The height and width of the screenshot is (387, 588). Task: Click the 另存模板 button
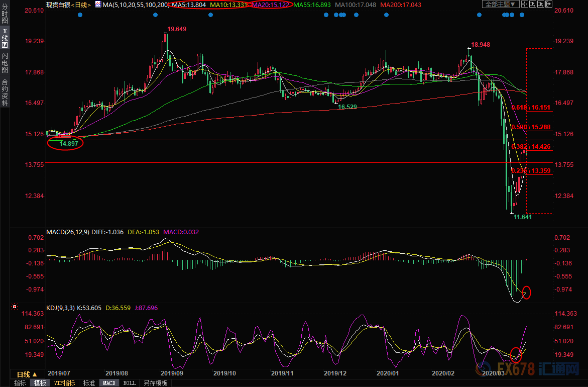pyautogui.click(x=155, y=383)
